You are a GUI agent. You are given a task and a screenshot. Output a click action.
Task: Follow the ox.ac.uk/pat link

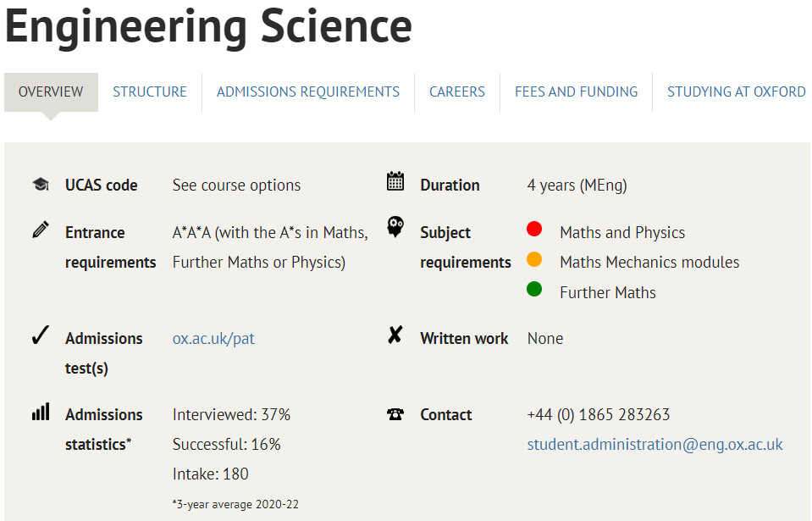213,339
